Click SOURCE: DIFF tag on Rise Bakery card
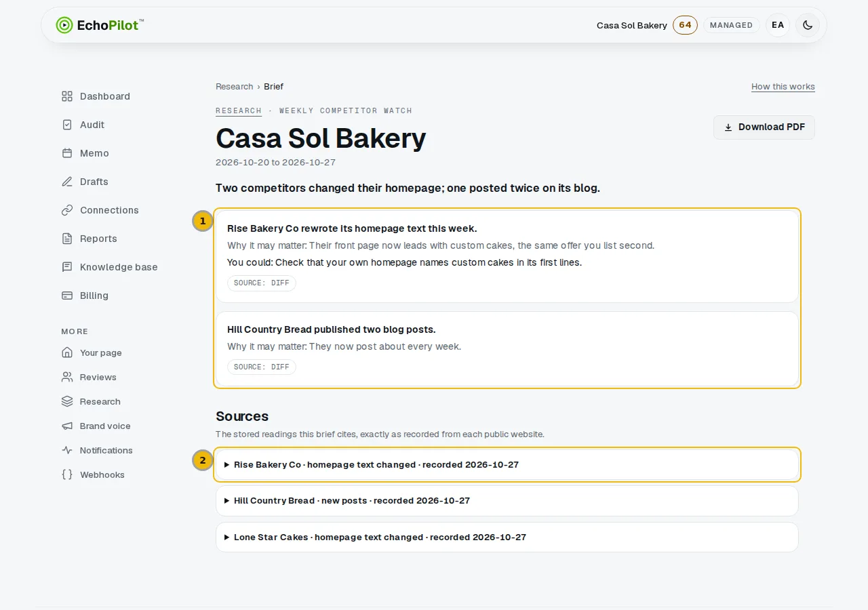Image resolution: width=868 pixels, height=610 pixels. [262, 283]
